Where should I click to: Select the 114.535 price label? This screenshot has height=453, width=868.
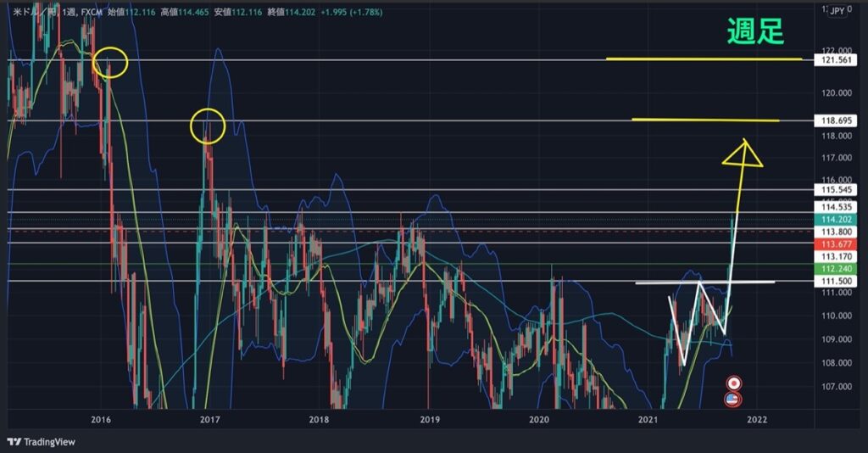(x=836, y=207)
